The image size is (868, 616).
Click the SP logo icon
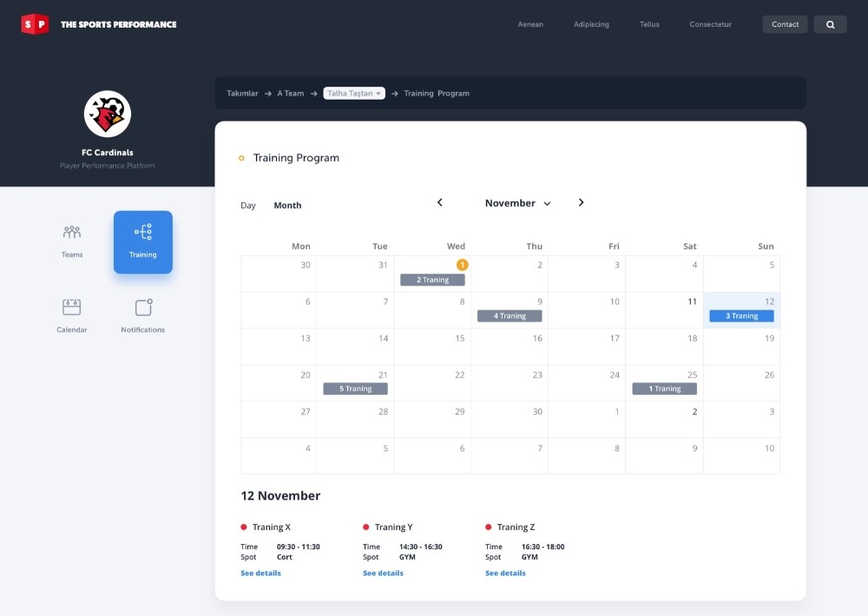click(x=35, y=24)
